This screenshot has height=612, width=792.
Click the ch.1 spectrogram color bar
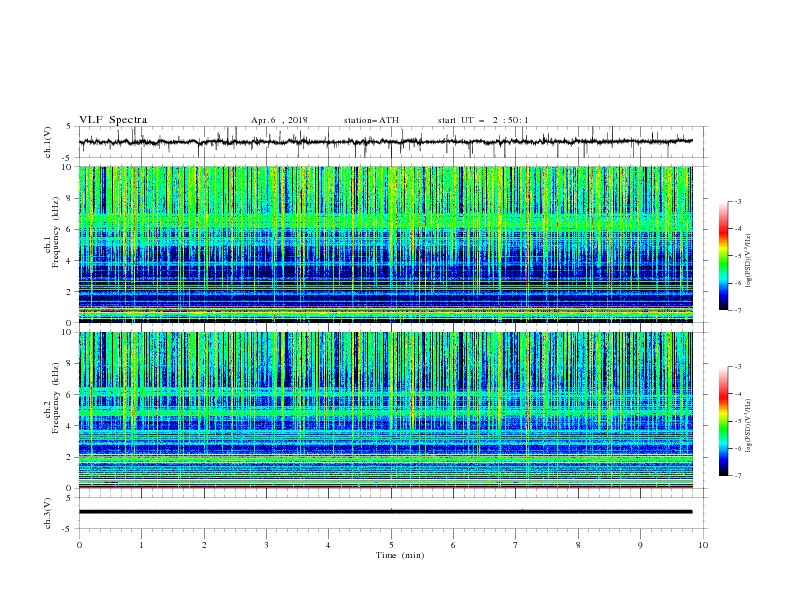click(723, 256)
